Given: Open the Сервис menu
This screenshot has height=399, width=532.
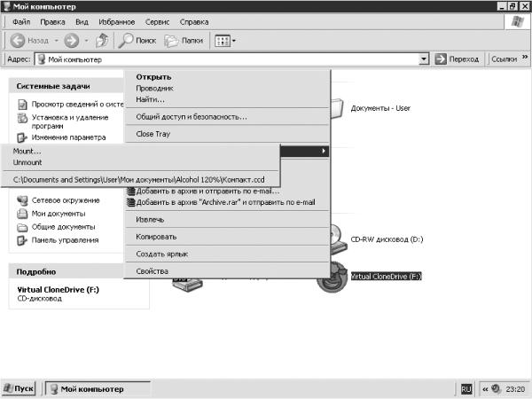Looking at the screenshot, I should coord(157,22).
